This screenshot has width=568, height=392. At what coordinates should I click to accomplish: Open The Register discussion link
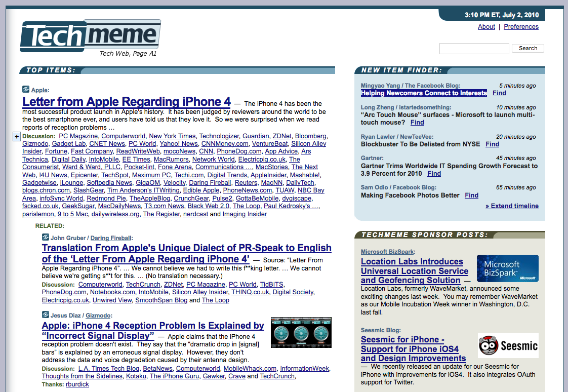tap(161, 214)
